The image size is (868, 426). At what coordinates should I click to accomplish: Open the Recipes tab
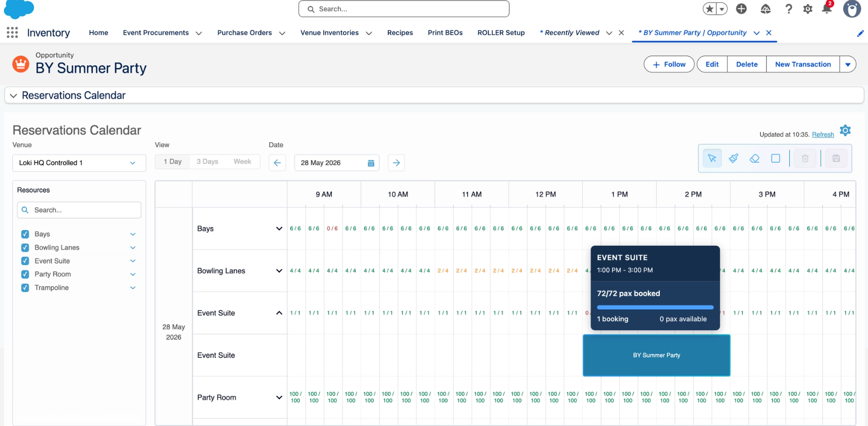pyautogui.click(x=400, y=32)
